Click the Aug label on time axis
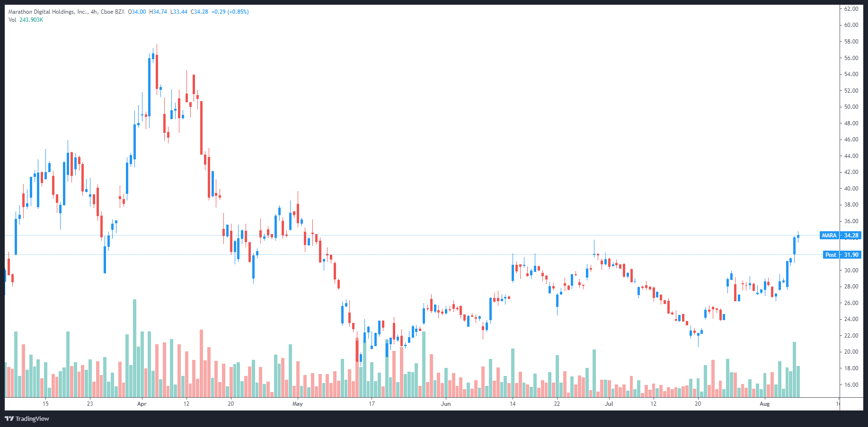 click(764, 404)
